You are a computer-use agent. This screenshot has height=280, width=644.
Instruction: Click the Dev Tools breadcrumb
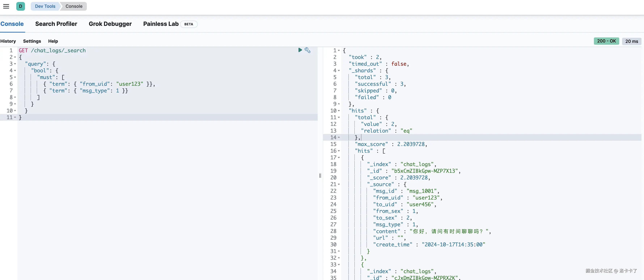[x=45, y=6]
